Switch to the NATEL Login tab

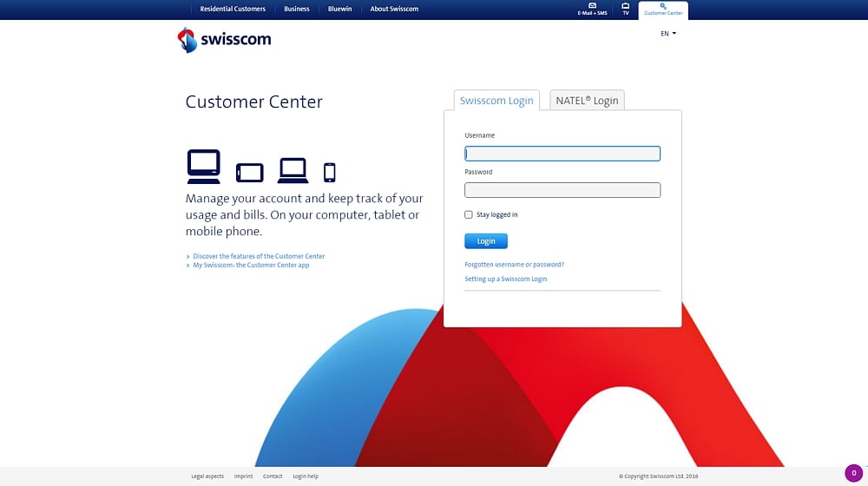coord(587,100)
